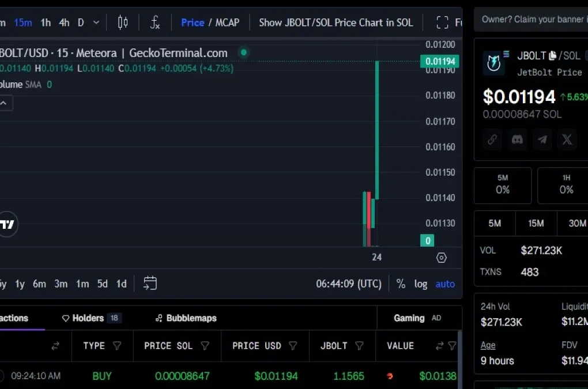
Task: Click the Bubblemaps icon
Action: [159, 318]
